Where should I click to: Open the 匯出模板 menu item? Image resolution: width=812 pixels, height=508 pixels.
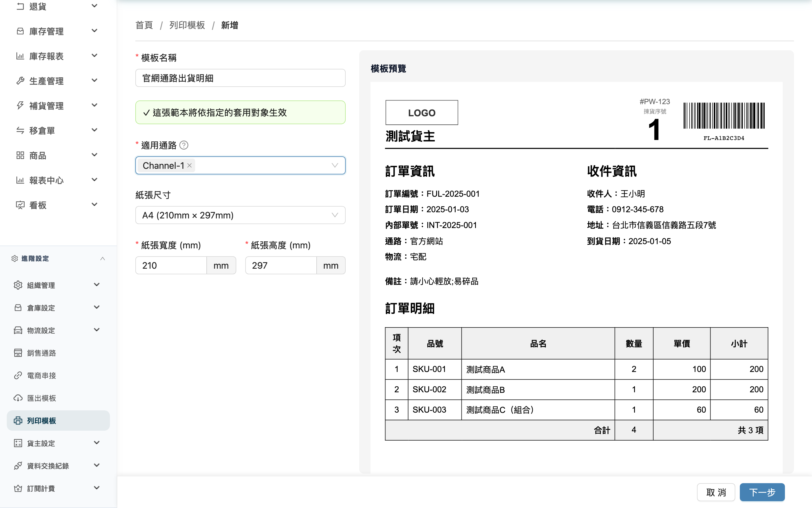tap(58, 398)
